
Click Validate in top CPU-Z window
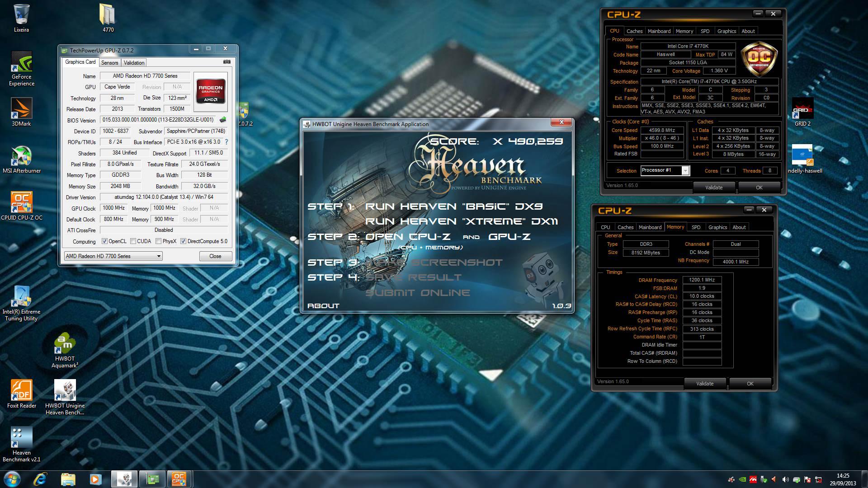click(x=714, y=188)
